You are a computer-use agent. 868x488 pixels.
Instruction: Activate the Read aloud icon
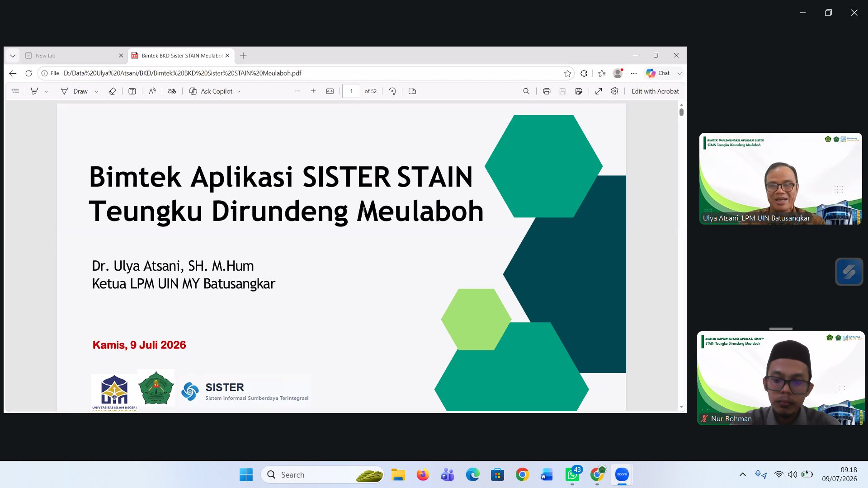point(152,91)
